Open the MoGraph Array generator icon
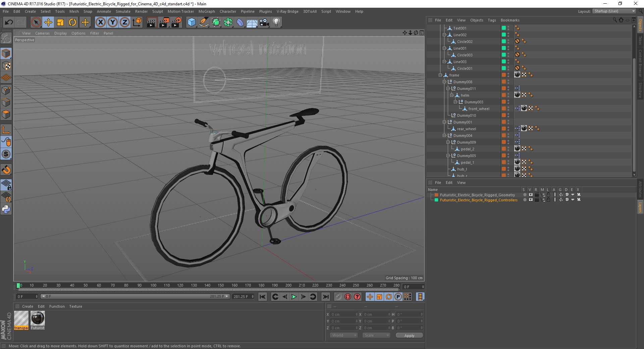 (228, 22)
